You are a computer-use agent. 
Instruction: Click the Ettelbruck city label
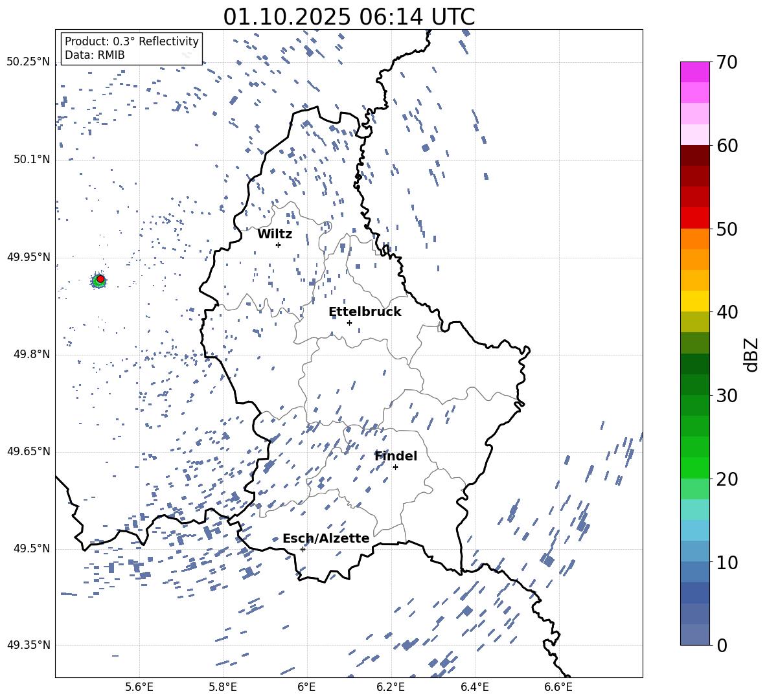365,312
